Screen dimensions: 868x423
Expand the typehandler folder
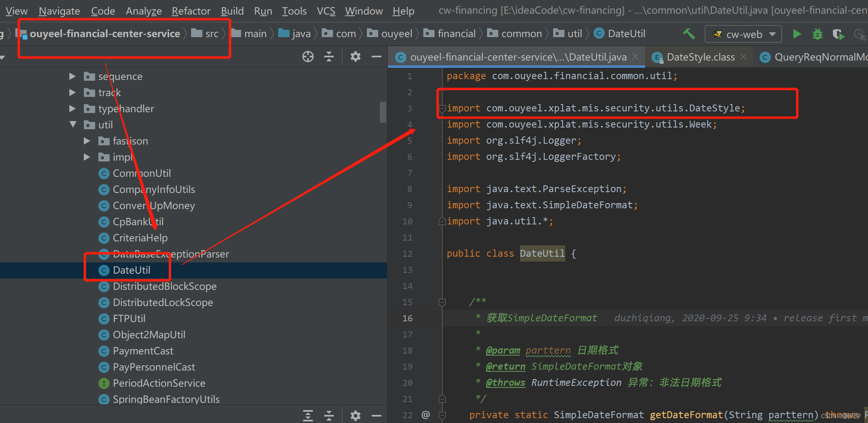coord(73,109)
